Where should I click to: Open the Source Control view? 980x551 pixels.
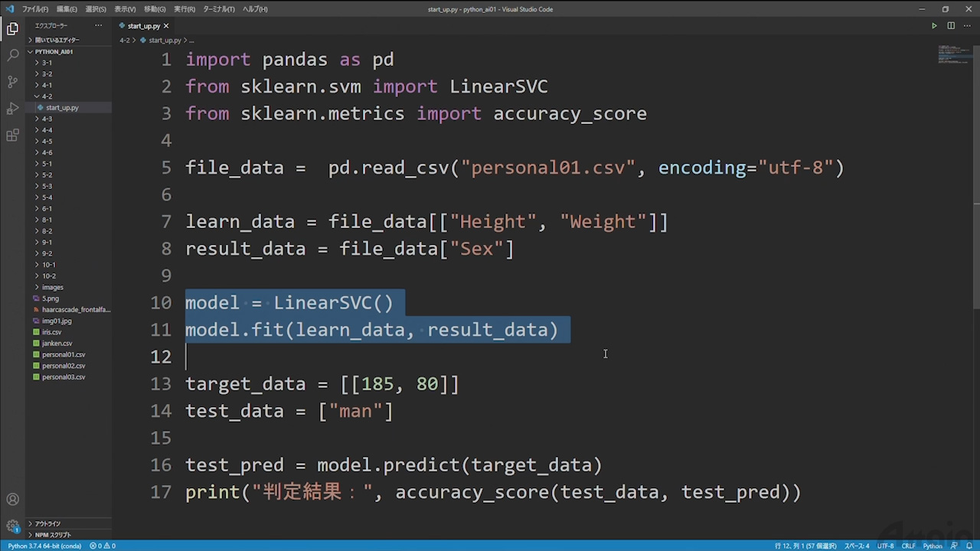pos(12,82)
